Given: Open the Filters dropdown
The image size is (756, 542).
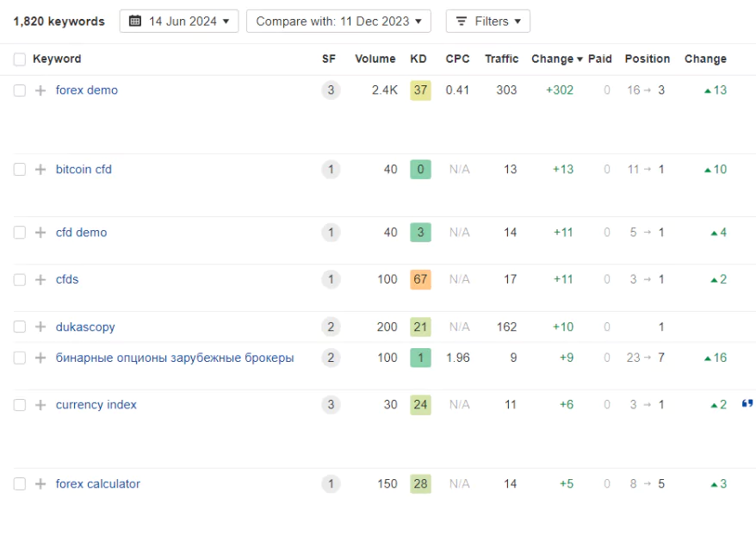Looking at the screenshot, I should pos(487,22).
